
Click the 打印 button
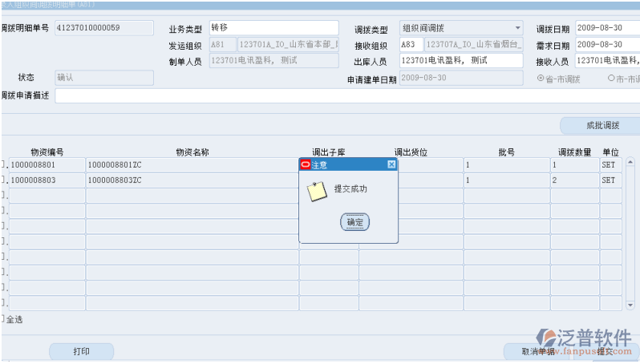click(x=81, y=351)
